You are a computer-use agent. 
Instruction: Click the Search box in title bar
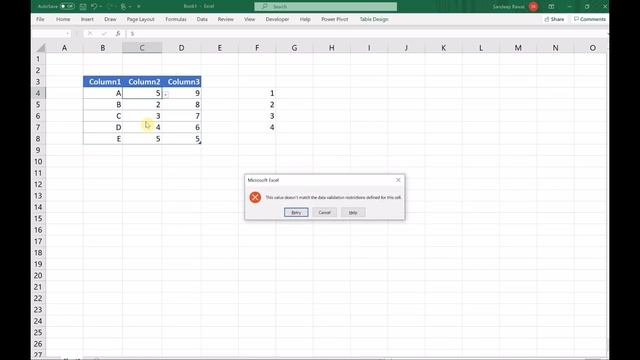[x=325, y=7]
